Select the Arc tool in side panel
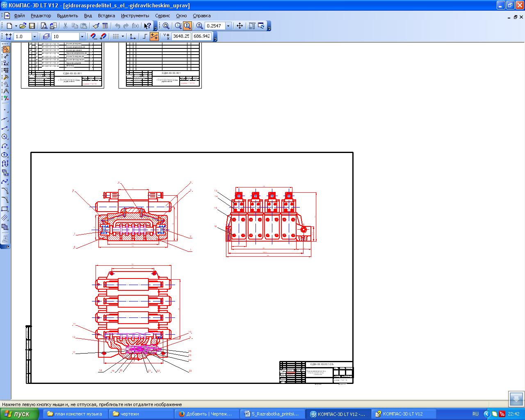Viewport: 525px width, 420px height. [x=5, y=146]
